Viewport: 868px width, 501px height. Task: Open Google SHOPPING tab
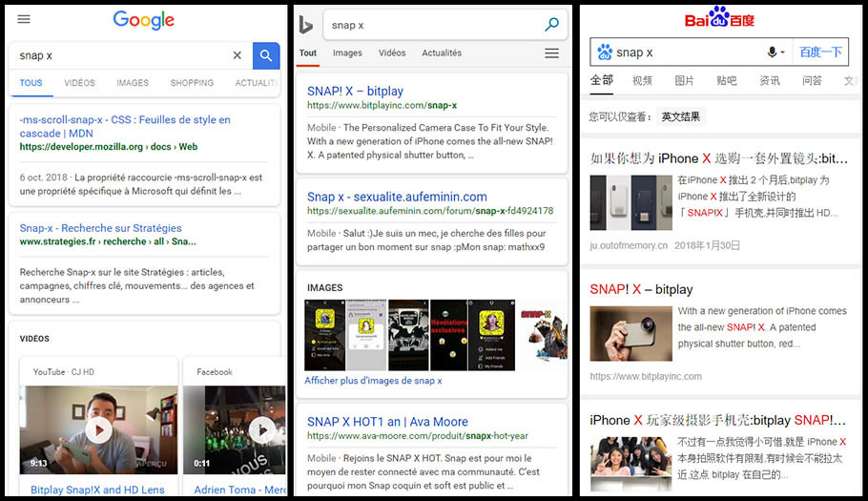pos(192,83)
